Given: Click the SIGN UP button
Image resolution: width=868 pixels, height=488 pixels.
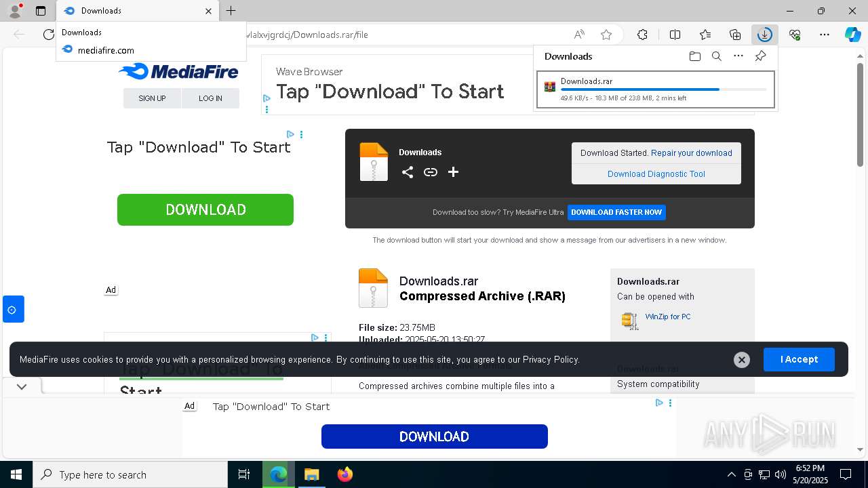Looking at the screenshot, I should 152,98.
